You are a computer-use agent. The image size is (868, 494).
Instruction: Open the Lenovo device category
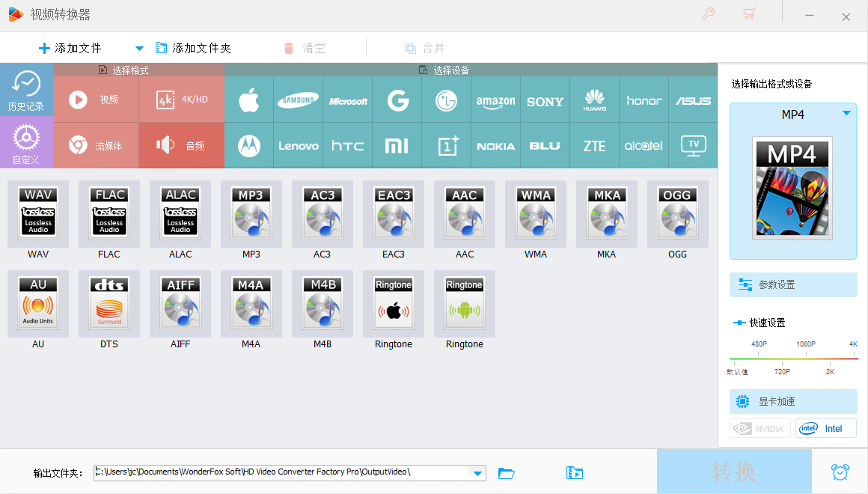click(299, 146)
